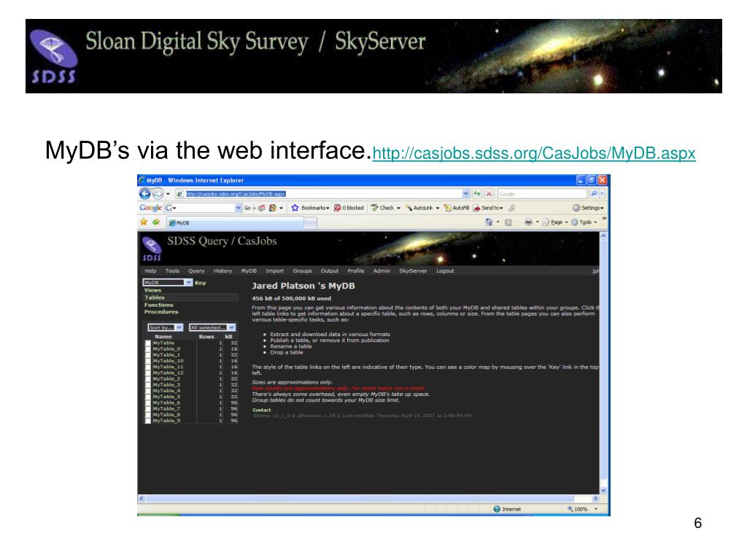Click the yellow Favorites star icon
This screenshot has width=747, height=560.
[144, 222]
